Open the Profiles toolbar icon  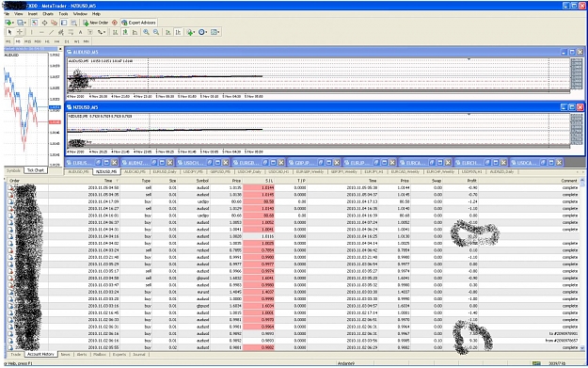pyautogui.click(x=22, y=23)
